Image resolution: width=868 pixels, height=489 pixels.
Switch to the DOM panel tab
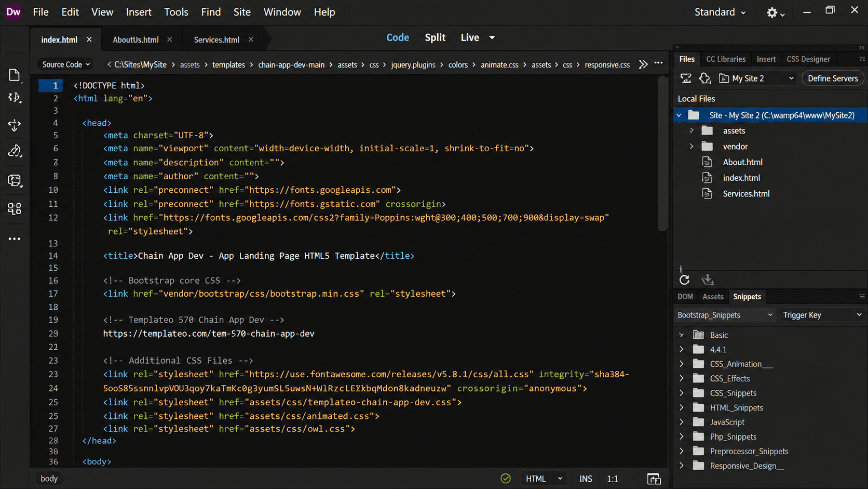(x=685, y=297)
